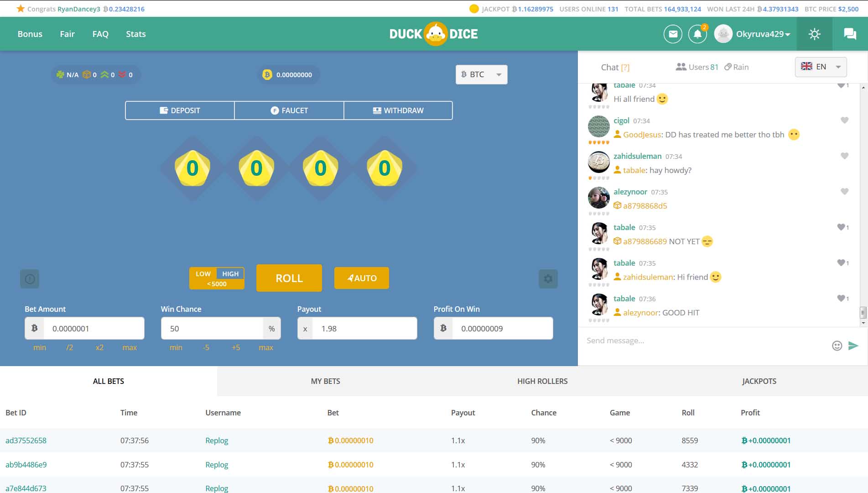This screenshot has width=868, height=493.
Task: Focus the Win Chance input field
Action: pos(212,328)
